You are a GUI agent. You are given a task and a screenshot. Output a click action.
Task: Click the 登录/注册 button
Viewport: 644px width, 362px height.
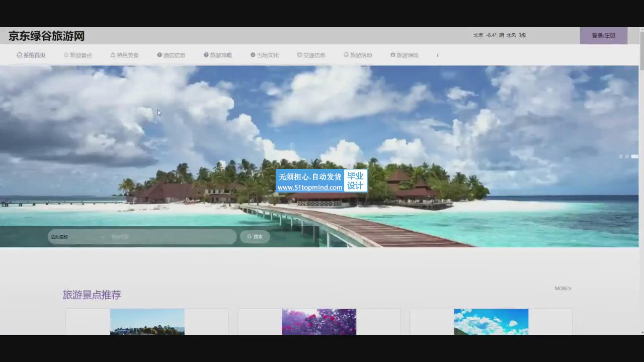click(x=603, y=36)
